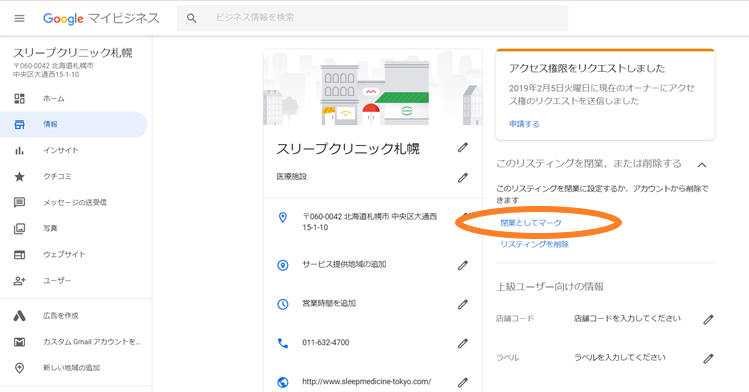Click the blue phone icon

coord(283,343)
